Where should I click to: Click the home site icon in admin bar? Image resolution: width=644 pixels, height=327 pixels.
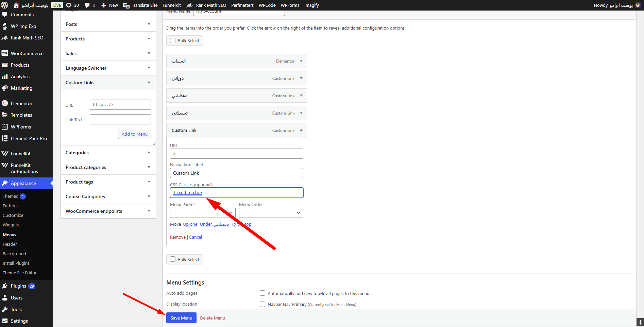(x=16, y=5)
